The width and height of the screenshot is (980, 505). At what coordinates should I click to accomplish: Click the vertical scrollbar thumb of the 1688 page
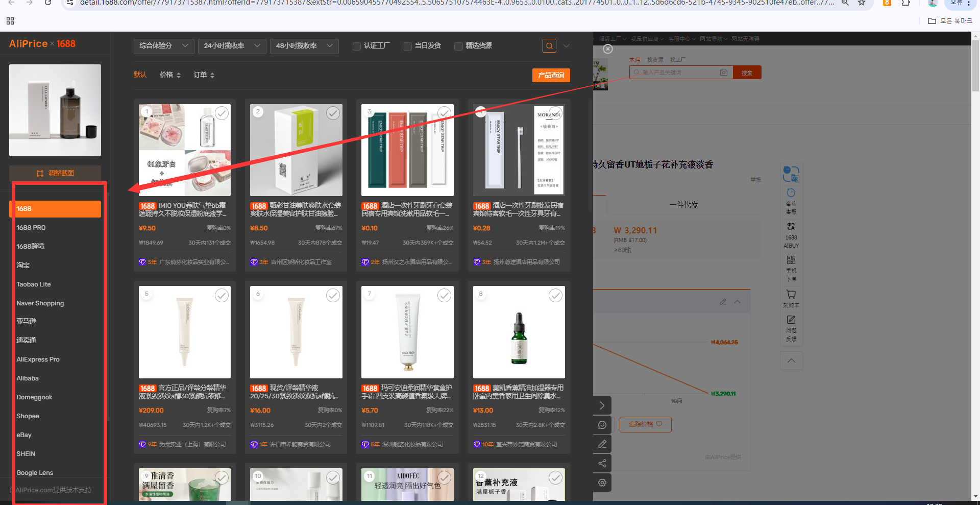pos(975,66)
